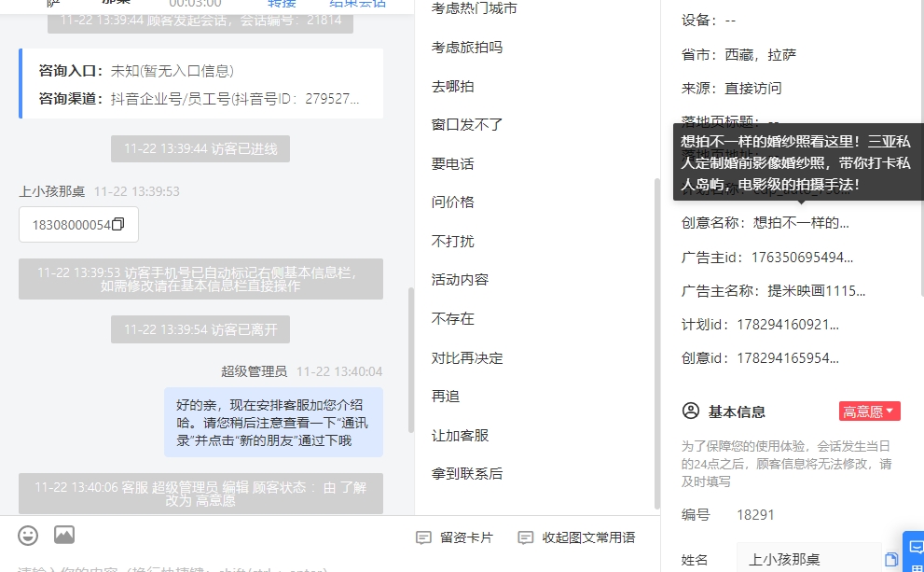Click the copy icon beside the 姓名 field
The height and width of the screenshot is (572, 924).
tap(891, 559)
